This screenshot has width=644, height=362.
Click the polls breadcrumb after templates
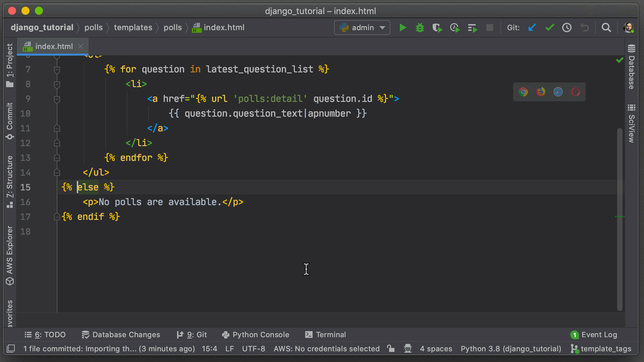pos(173,27)
